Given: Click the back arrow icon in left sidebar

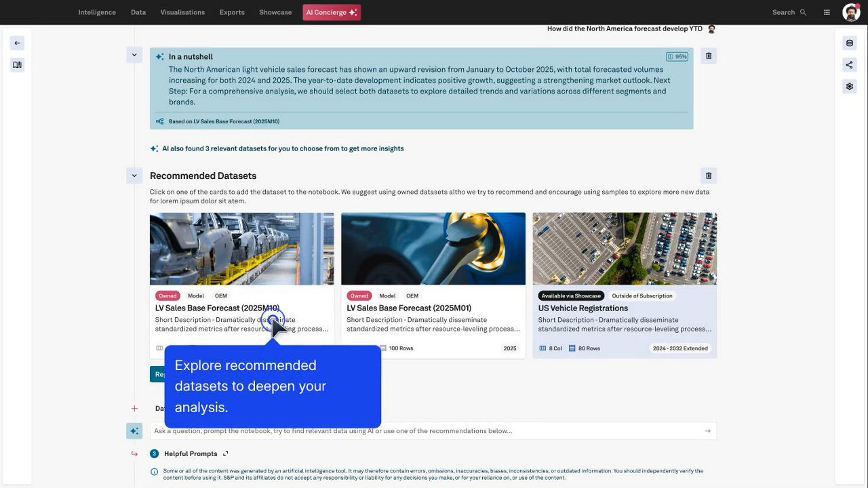Looking at the screenshot, I should [17, 43].
